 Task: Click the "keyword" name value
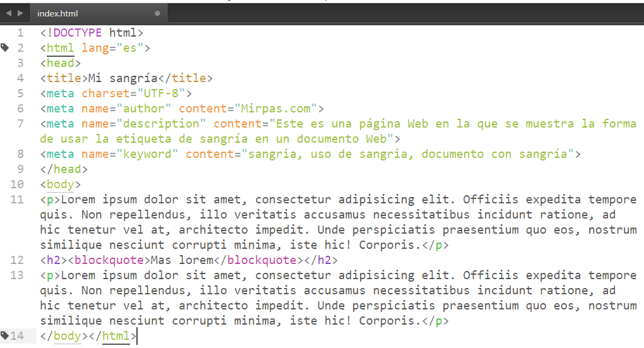pos(147,155)
